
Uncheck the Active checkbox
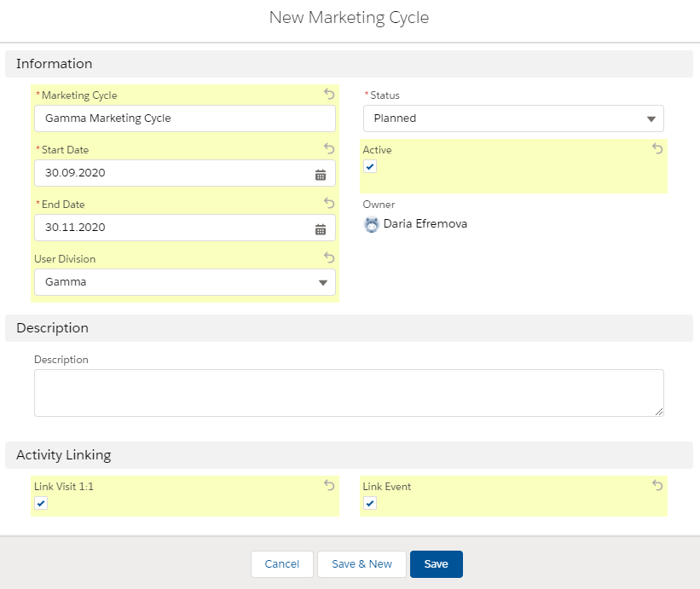click(369, 166)
